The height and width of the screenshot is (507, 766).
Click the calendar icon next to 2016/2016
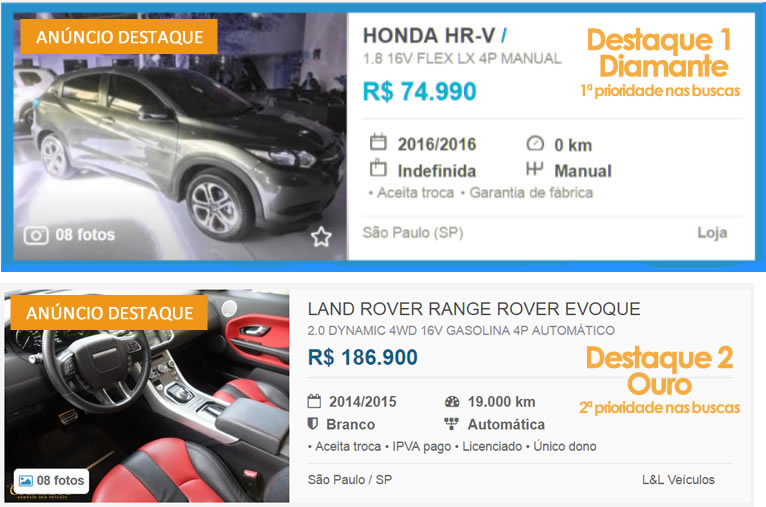pyautogui.click(x=378, y=142)
